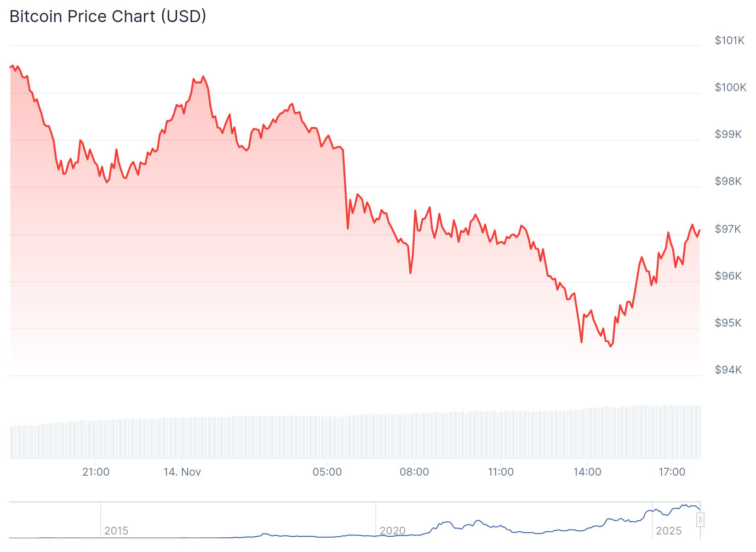The width and height of the screenshot is (756, 552).
Task: Click the $101K price axis label
Action: 729,40
